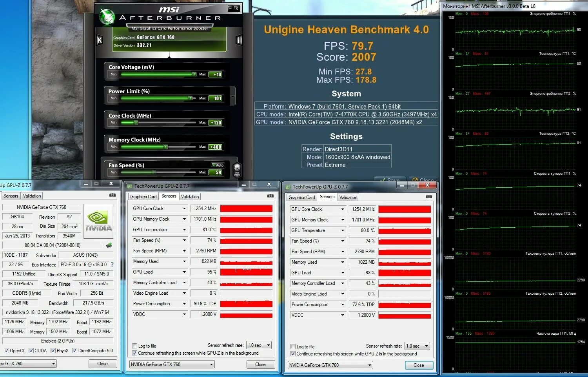This screenshot has height=377, width=588.
Task: Open GPU Memory Clock dropdown in right GPU-Z
Action: [343, 220]
